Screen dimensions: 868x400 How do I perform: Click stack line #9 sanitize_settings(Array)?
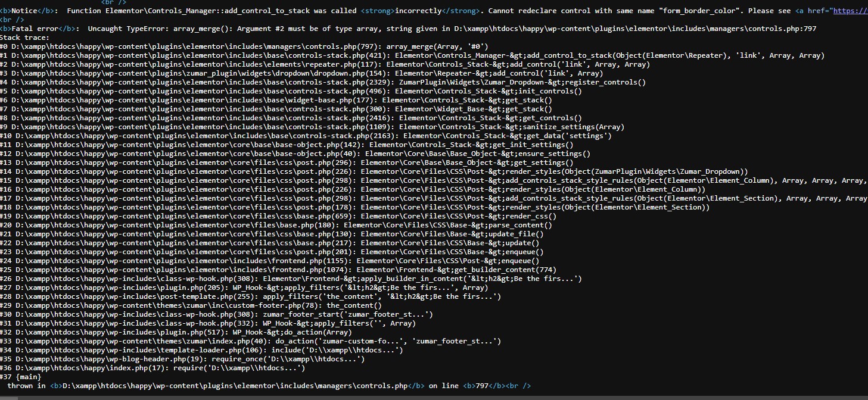point(312,127)
